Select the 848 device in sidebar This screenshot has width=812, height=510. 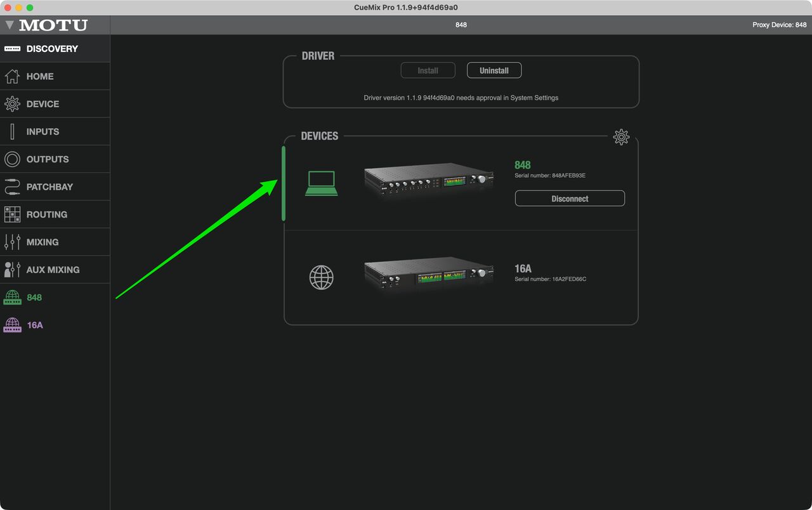point(55,297)
